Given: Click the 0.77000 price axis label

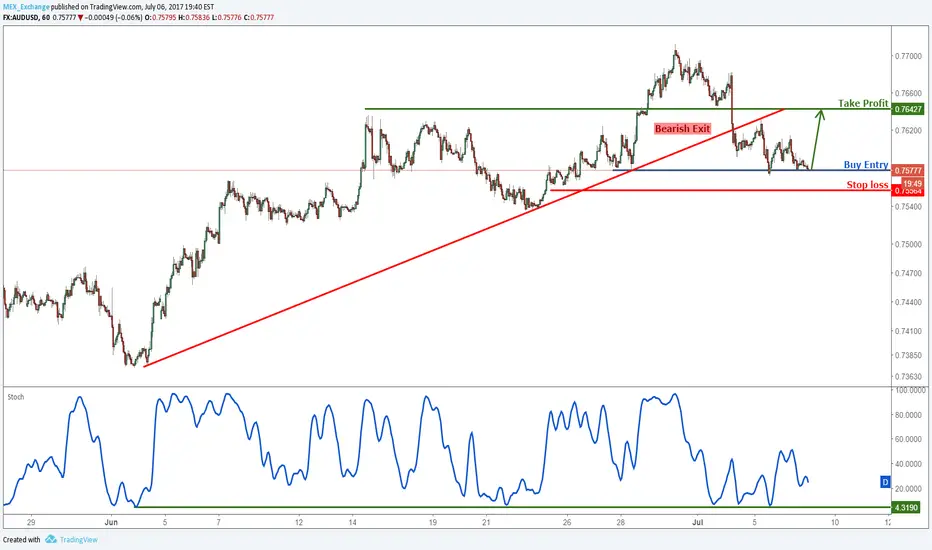Looking at the screenshot, I should click(908, 56).
